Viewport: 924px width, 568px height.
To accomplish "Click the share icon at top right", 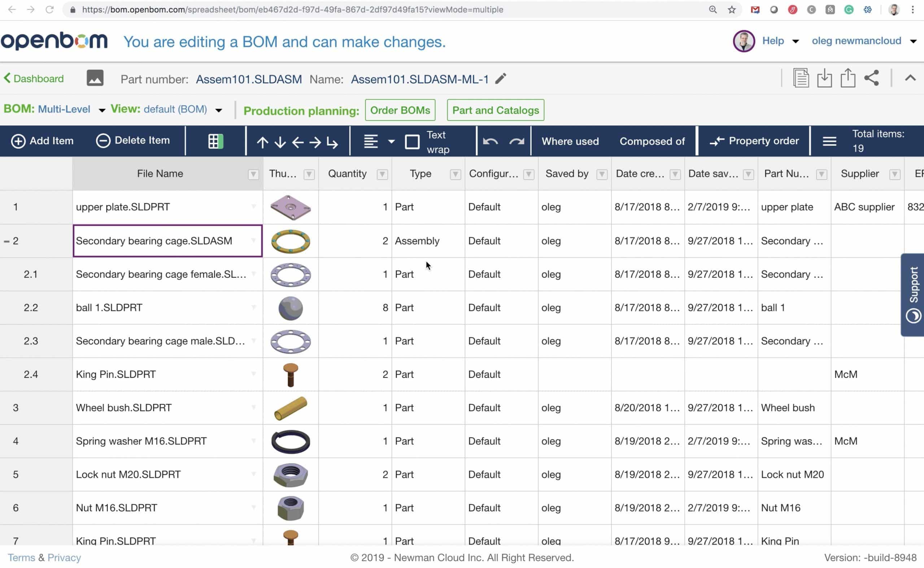I will (x=871, y=78).
